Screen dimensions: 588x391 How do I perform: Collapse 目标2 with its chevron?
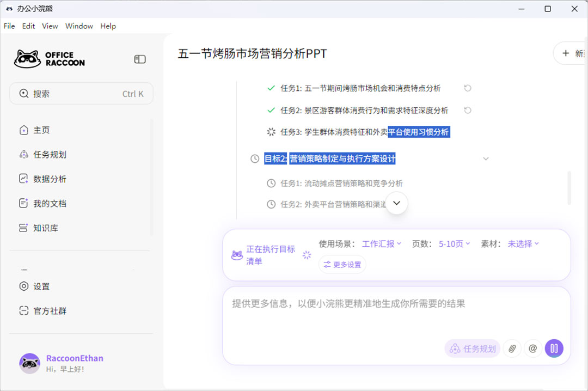486,158
